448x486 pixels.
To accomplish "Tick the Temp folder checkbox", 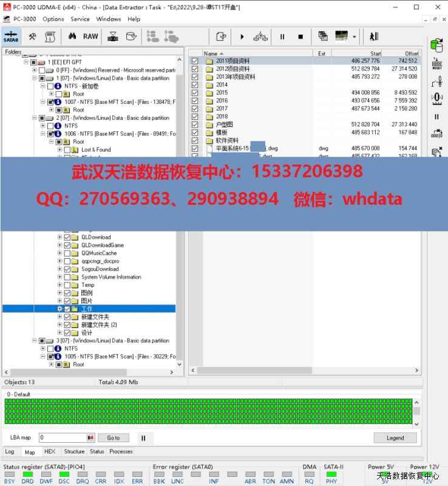I will (x=67, y=285).
